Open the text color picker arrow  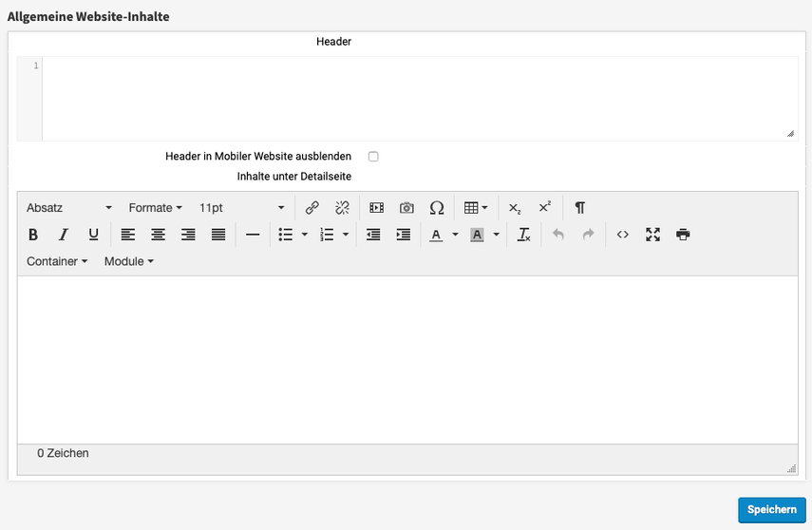[455, 235]
